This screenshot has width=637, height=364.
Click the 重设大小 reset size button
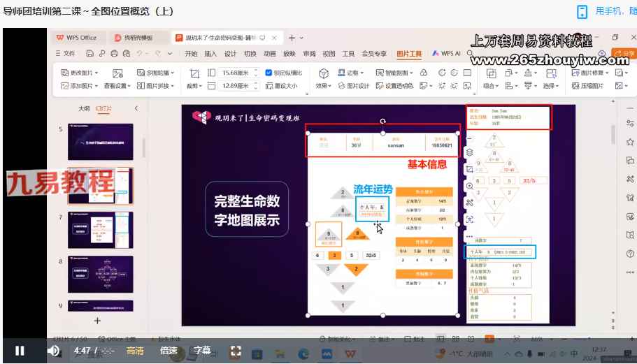280,86
